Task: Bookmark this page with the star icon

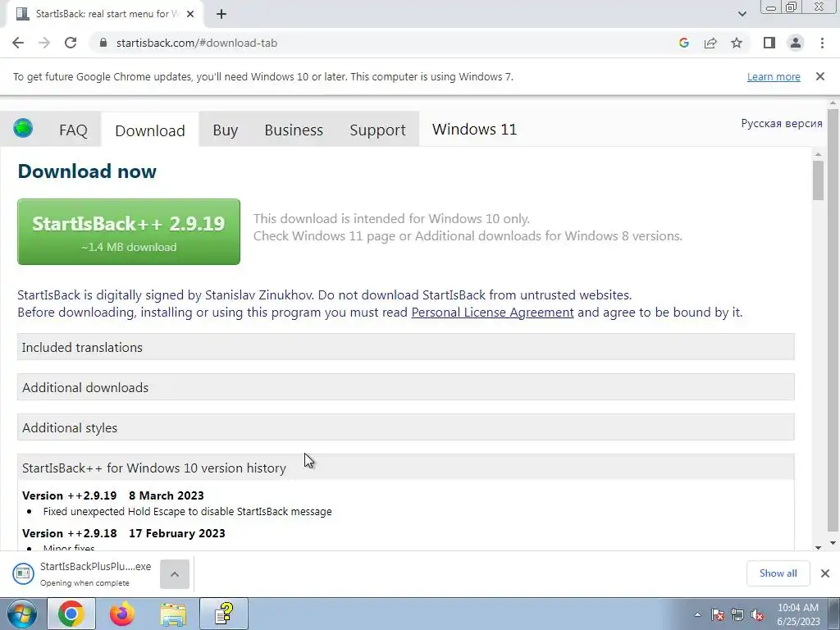Action: pos(737,43)
